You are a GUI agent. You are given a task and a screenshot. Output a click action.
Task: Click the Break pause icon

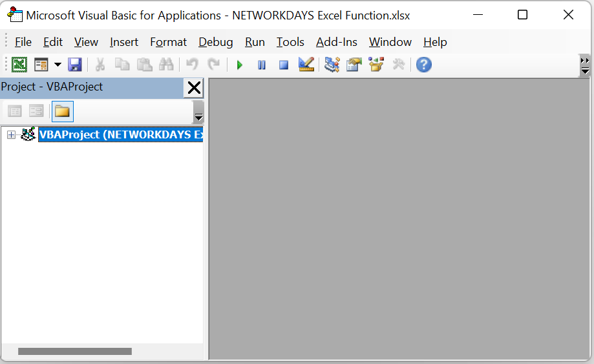pos(262,65)
